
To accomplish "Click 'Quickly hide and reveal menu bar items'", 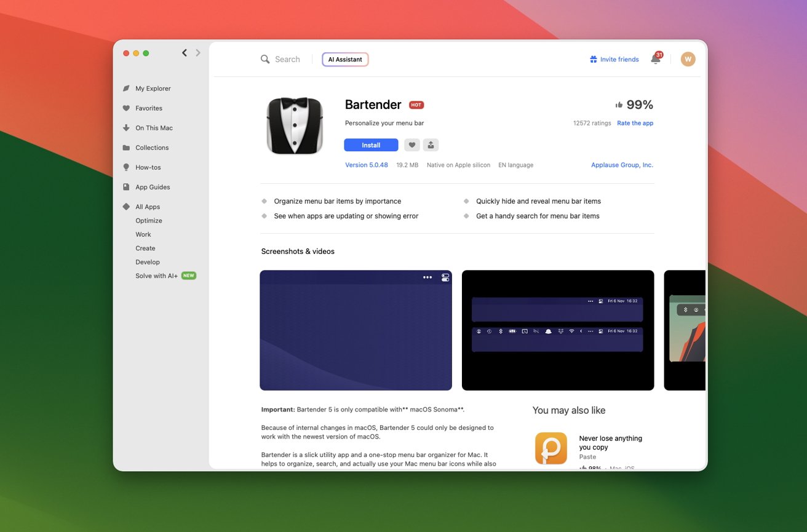I will point(538,201).
